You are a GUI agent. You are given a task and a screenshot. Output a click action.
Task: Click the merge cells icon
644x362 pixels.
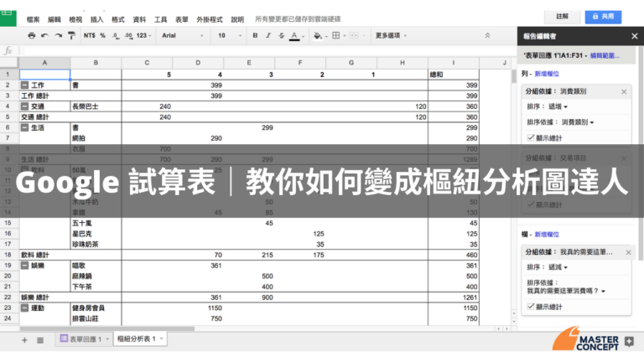pos(354,36)
